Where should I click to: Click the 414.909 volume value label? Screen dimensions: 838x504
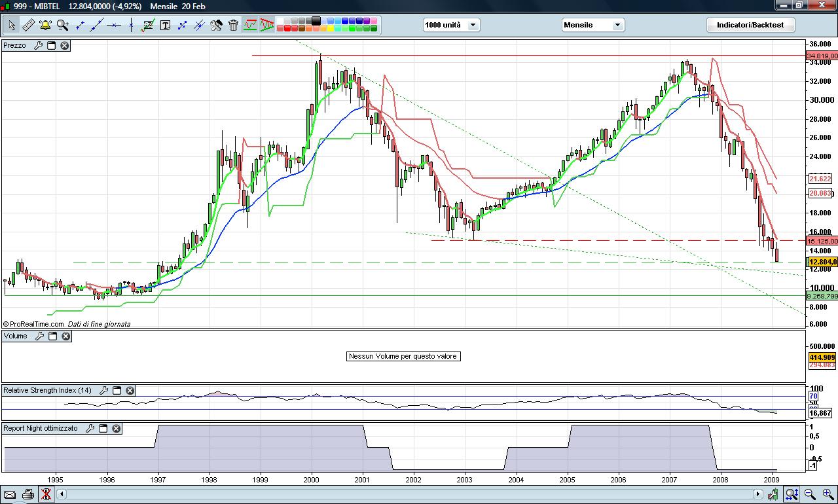[x=822, y=357]
